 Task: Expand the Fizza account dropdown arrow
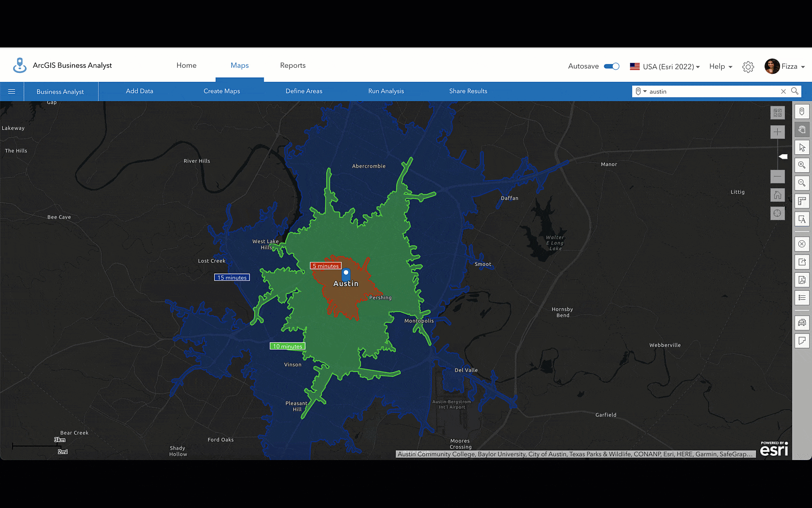(x=803, y=67)
